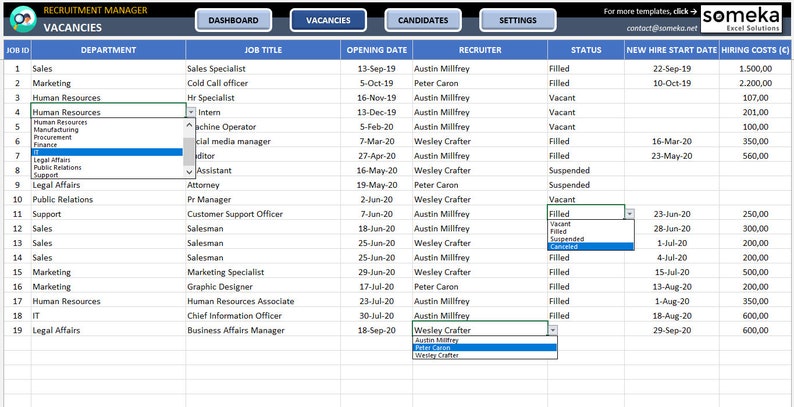Pick Suspended in the status dropdown list
Viewport: 794px width, 407px height.
590,239
